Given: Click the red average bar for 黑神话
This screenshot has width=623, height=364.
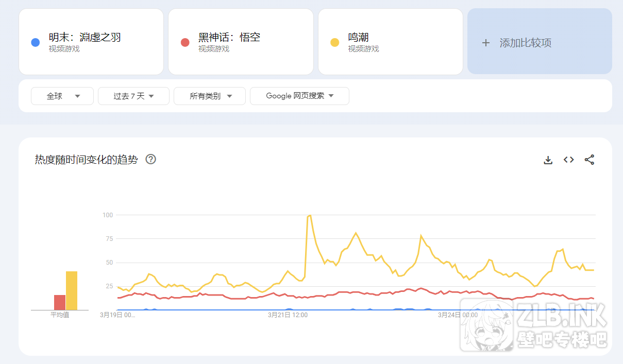Looking at the screenshot, I should 60,303.
